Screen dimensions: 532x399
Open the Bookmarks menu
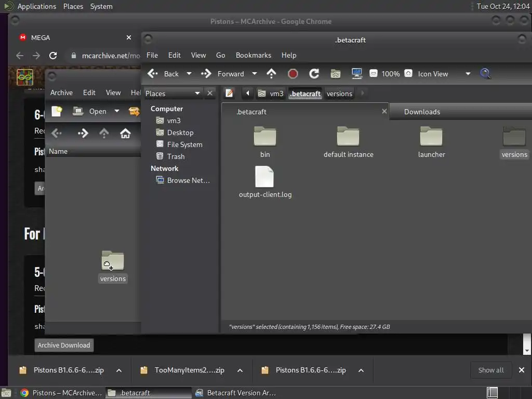click(x=254, y=55)
